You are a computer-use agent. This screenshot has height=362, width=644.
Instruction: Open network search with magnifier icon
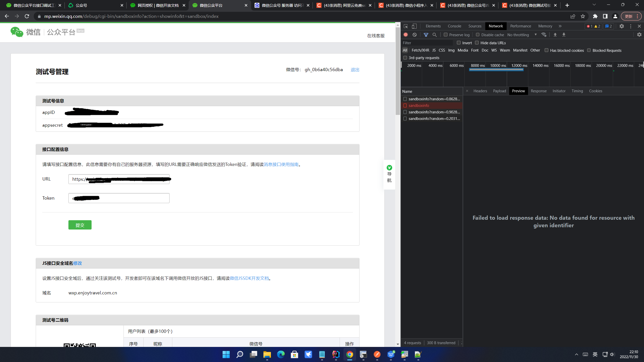[x=434, y=35]
